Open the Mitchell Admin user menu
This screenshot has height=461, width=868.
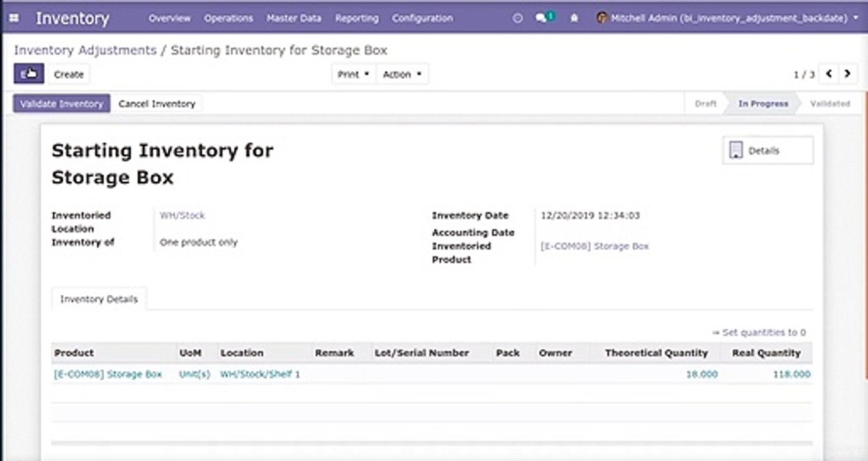(727, 19)
